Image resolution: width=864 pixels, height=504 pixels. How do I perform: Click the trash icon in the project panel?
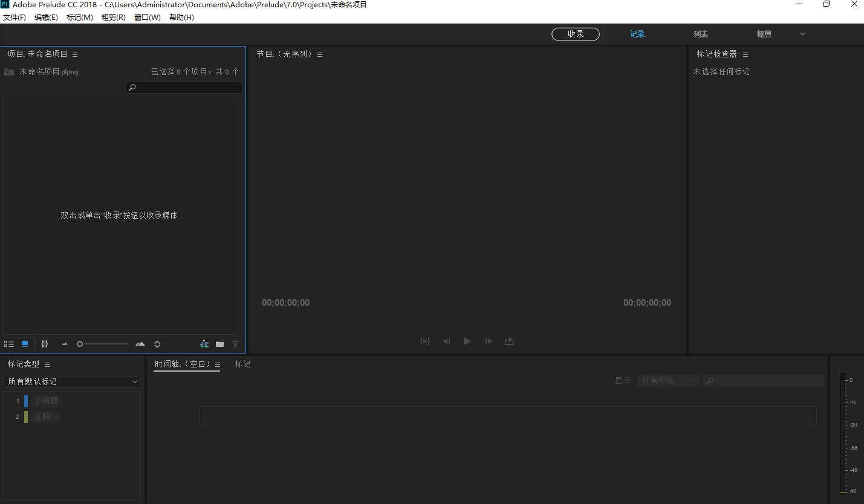[x=235, y=343]
